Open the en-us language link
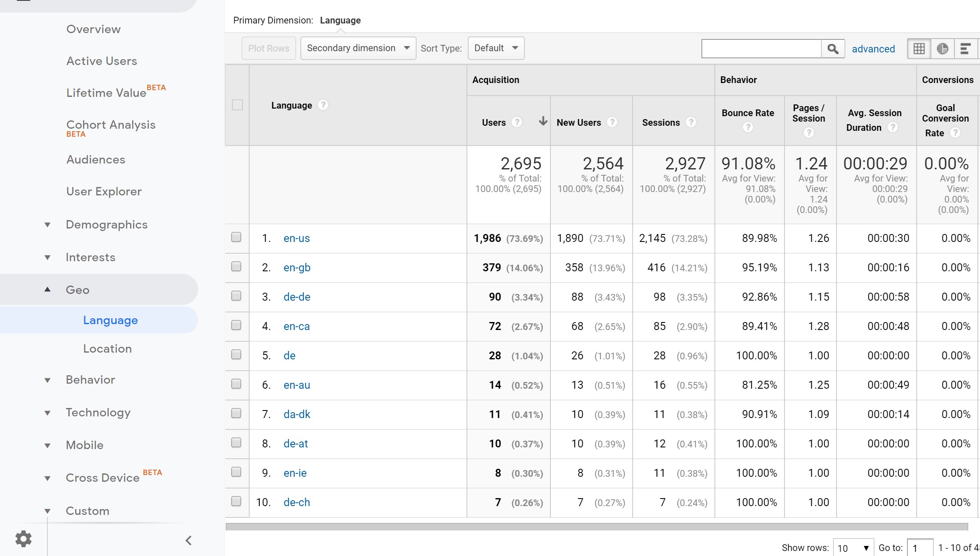The image size is (980, 556). pyautogui.click(x=297, y=238)
